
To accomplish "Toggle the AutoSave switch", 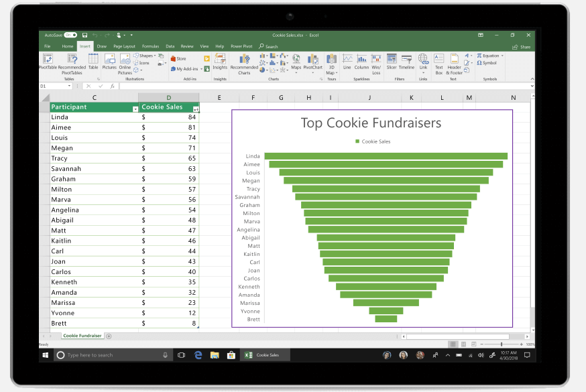I will 70,35.
